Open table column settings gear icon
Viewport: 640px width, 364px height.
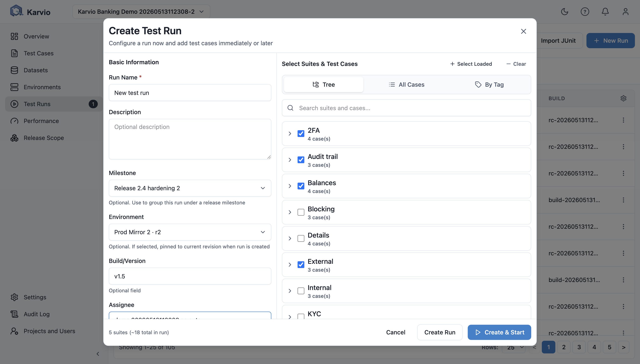pos(623,98)
